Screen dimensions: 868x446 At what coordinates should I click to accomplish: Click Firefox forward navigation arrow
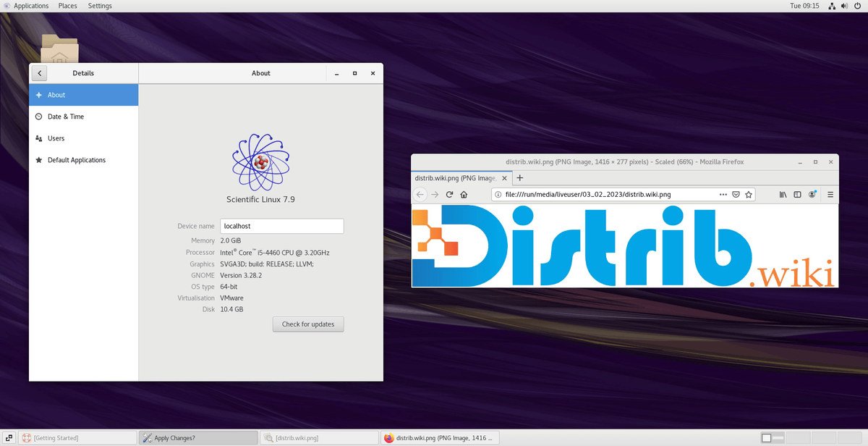[435, 194]
